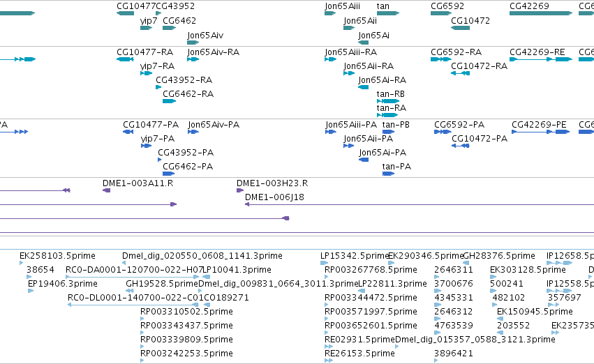Select the CG6462 gene label
594x364 pixels.
(179, 21)
